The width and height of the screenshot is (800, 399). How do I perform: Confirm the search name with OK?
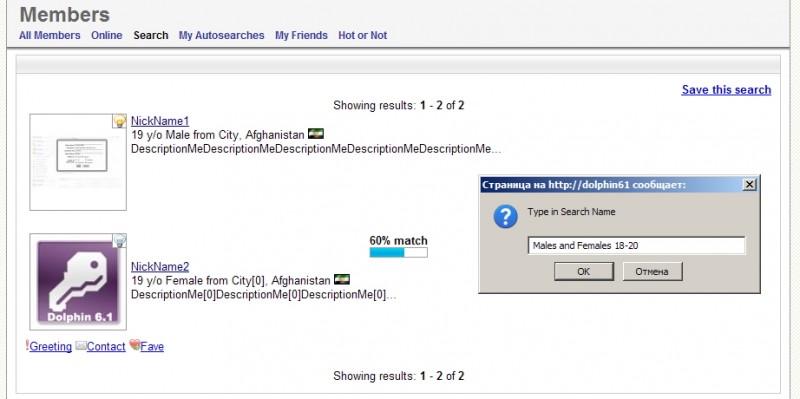[584, 271]
